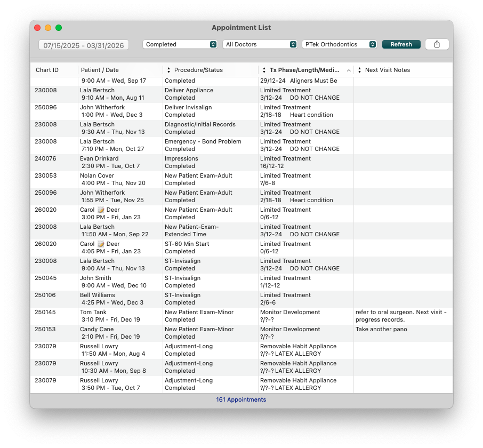Click '2/18-18 Heart condition' in Dec 3 row
This screenshot has height=448, width=483.
(296, 115)
